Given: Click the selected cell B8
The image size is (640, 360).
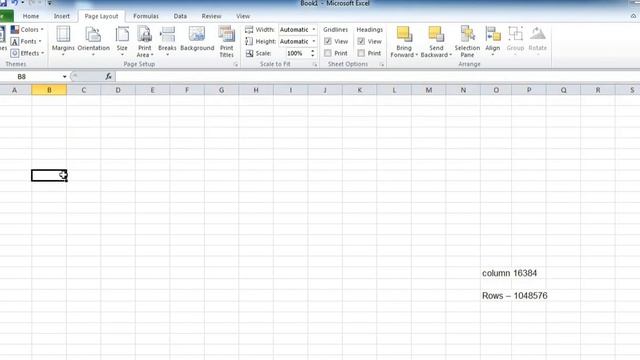Looking at the screenshot, I should (49, 176).
